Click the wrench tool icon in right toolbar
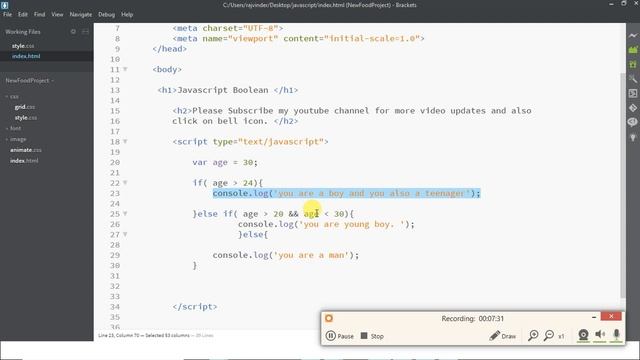 tap(633, 78)
